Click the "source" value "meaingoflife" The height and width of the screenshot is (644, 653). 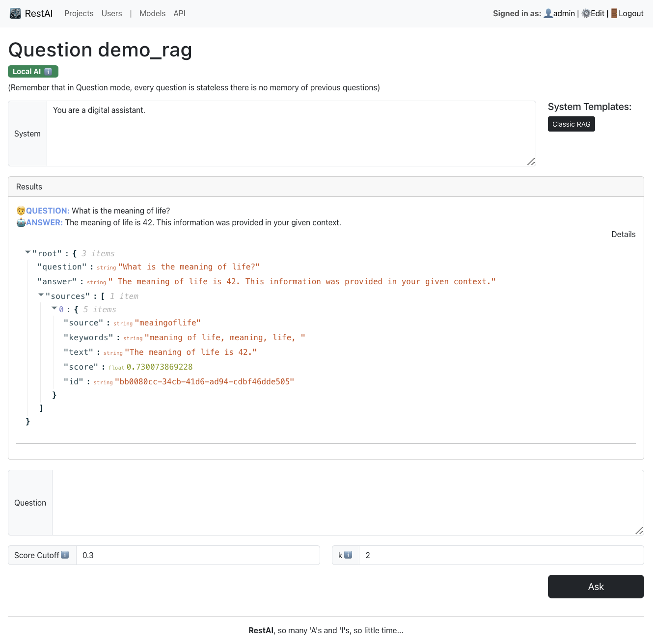pyautogui.click(x=168, y=322)
